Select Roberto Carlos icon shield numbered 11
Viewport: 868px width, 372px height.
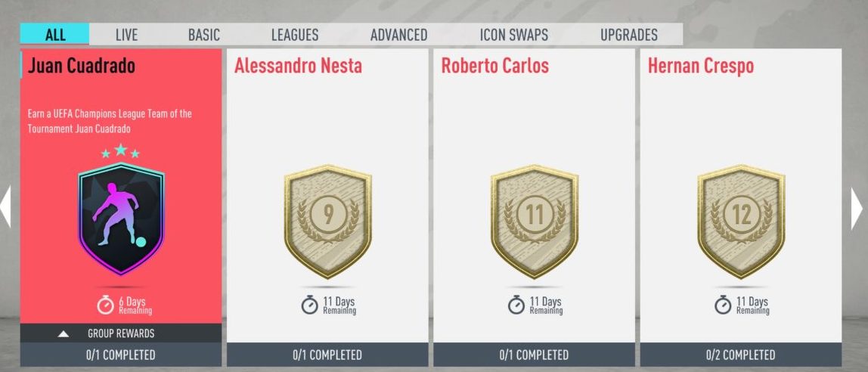click(x=535, y=221)
